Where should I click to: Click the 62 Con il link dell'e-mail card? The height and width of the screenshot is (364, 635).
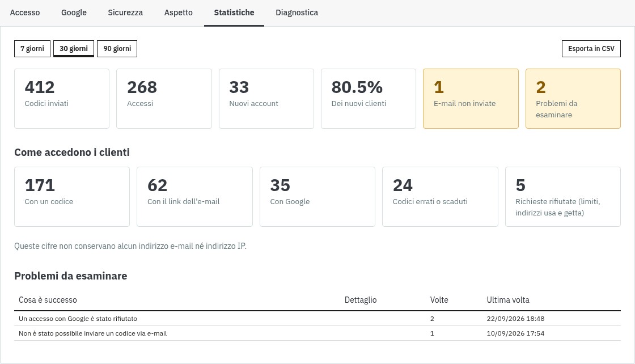point(195,197)
